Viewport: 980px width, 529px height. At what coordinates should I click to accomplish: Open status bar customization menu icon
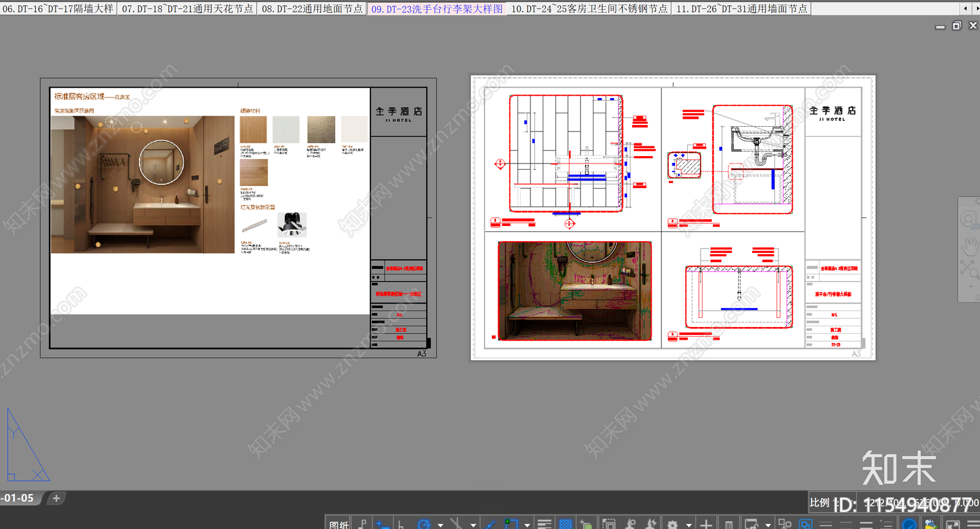[x=973, y=524]
